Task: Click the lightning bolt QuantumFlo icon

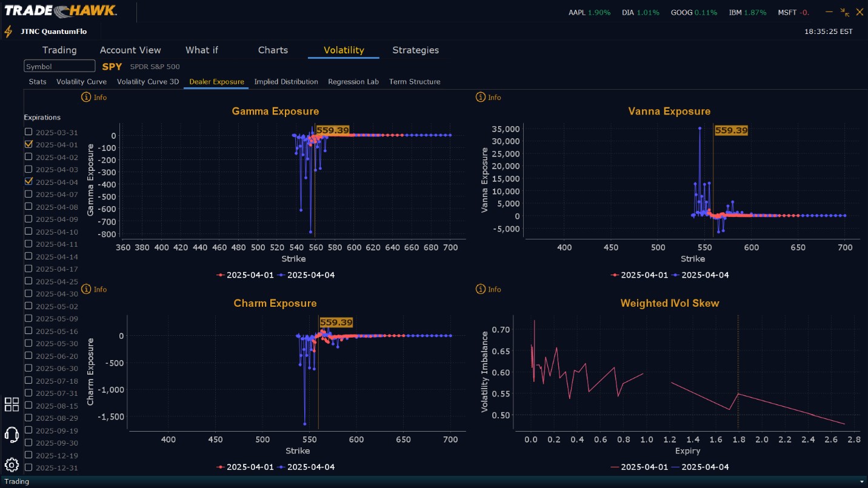Action: click(x=8, y=32)
